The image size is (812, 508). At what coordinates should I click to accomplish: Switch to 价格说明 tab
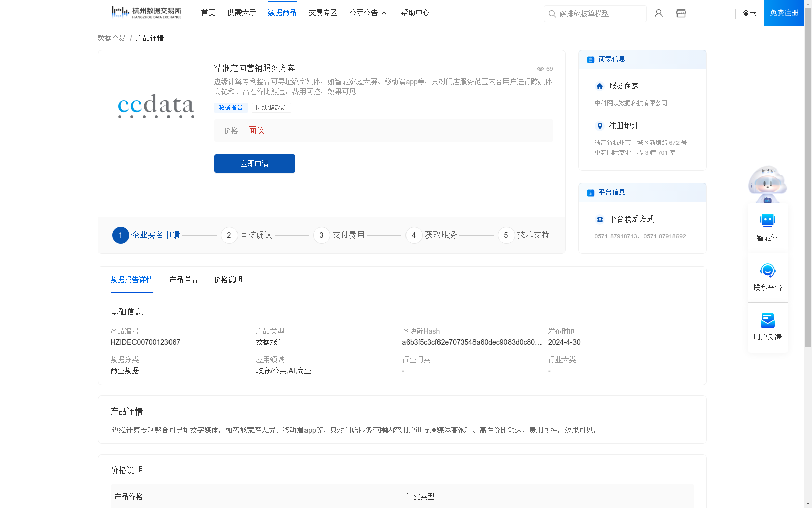[228, 280]
